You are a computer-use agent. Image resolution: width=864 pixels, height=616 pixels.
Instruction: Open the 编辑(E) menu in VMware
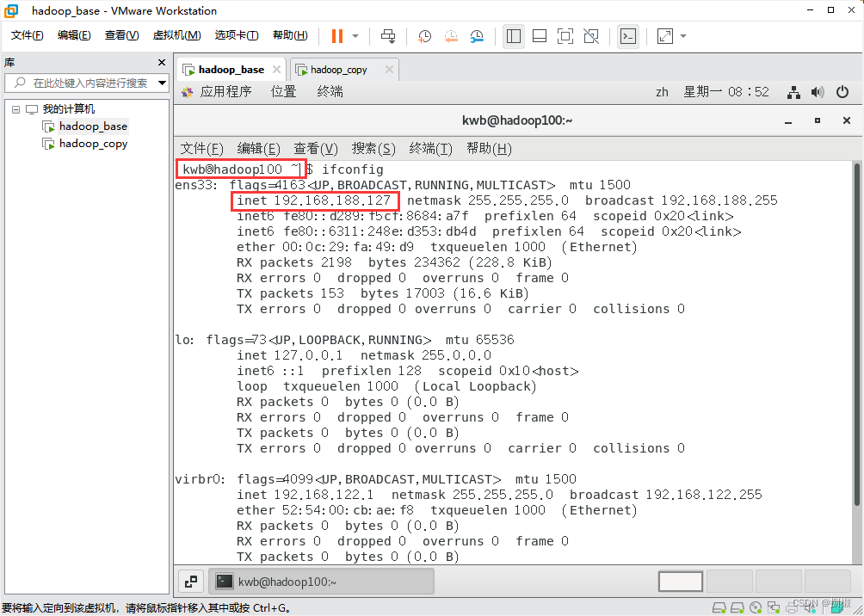[x=74, y=35]
